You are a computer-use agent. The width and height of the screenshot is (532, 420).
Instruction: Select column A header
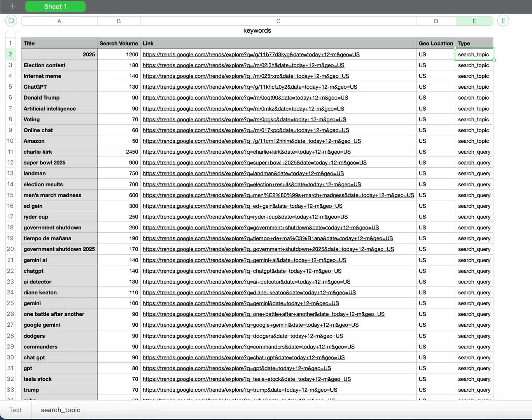point(59,21)
